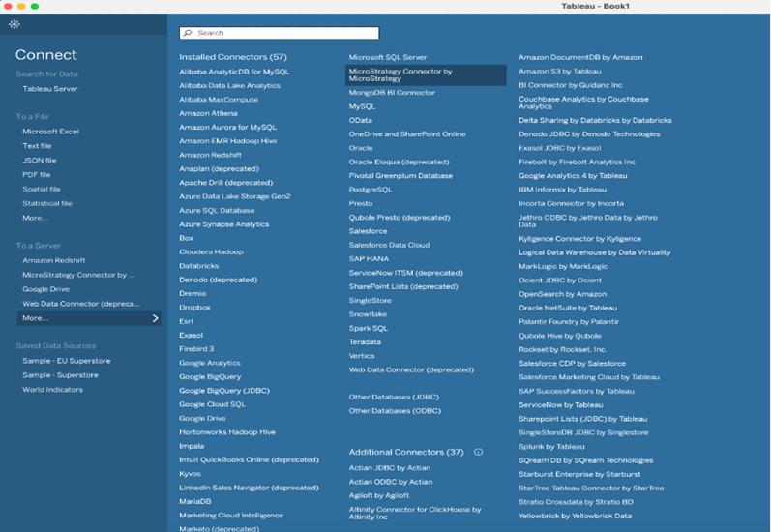This screenshot has width=771, height=532.
Task: Select Actian JDBC by Actian connector
Action: [x=390, y=468]
